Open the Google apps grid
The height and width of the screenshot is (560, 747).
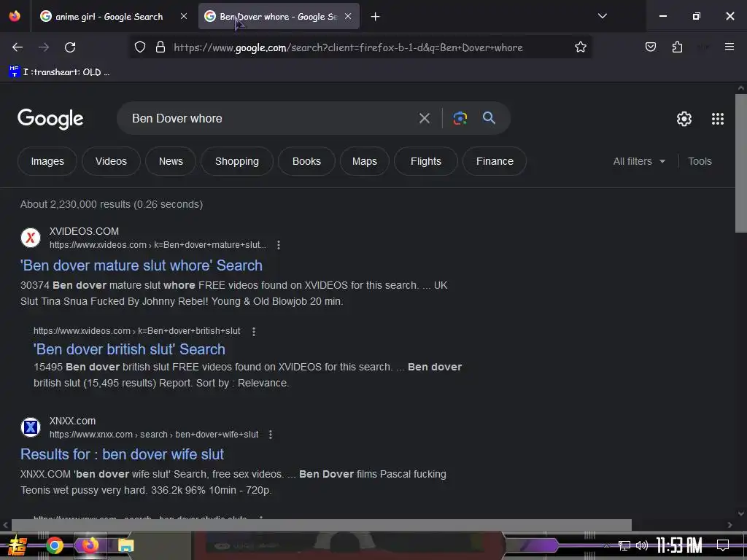tap(718, 119)
